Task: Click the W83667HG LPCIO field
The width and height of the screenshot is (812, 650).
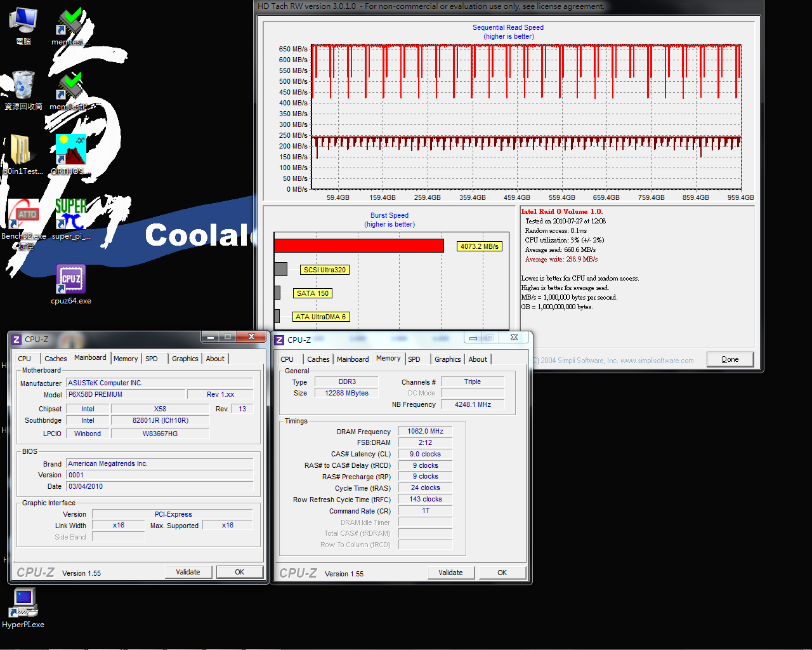Action: point(160,434)
